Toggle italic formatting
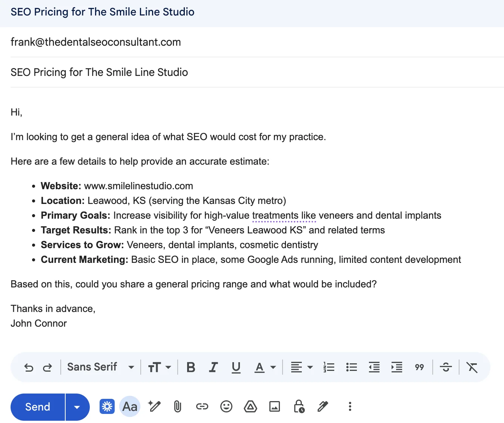 pyautogui.click(x=213, y=367)
